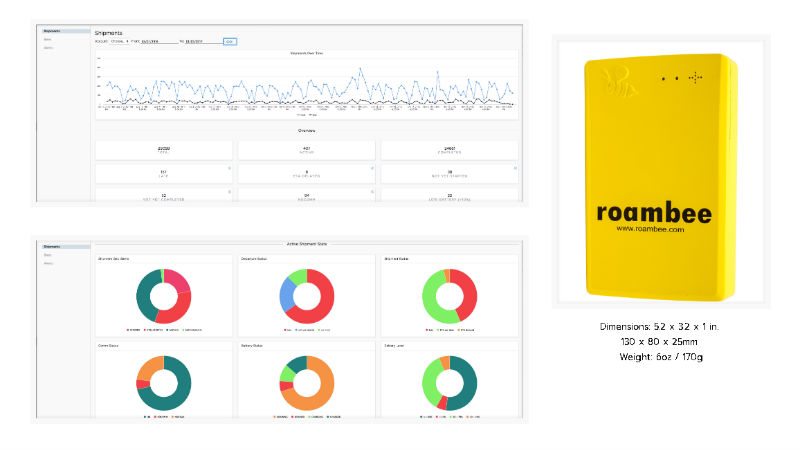Viewport: 800px width, 450px height.
Task: Open the Total shipments overview card
Action: coord(164,150)
